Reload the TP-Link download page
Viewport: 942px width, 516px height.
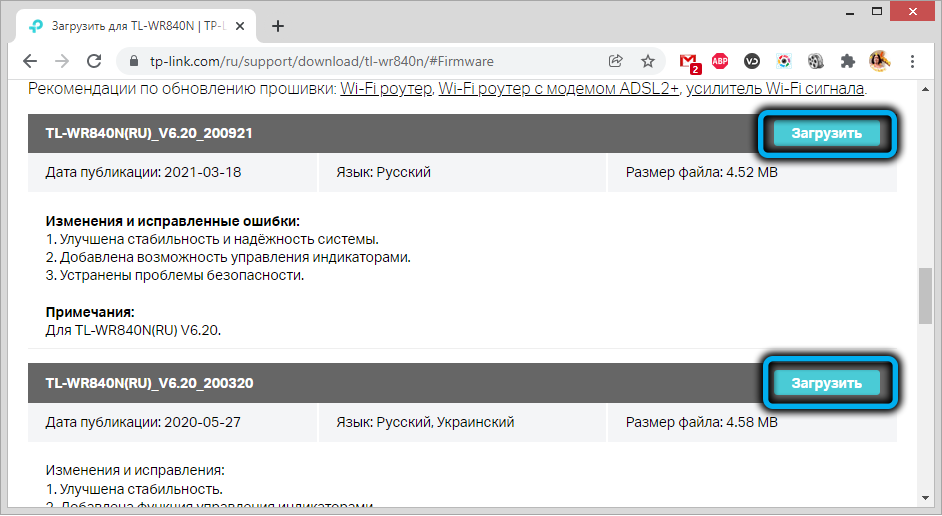pos(94,61)
